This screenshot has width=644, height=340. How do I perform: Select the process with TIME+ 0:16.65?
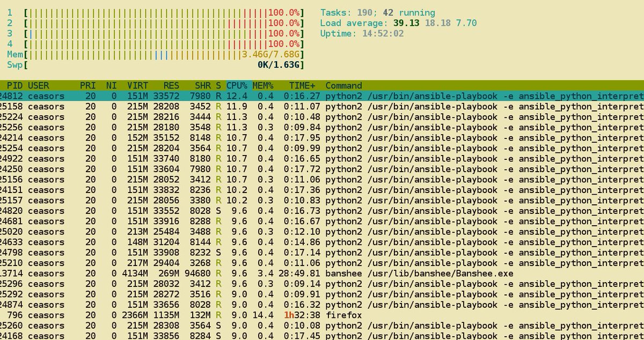click(322, 159)
